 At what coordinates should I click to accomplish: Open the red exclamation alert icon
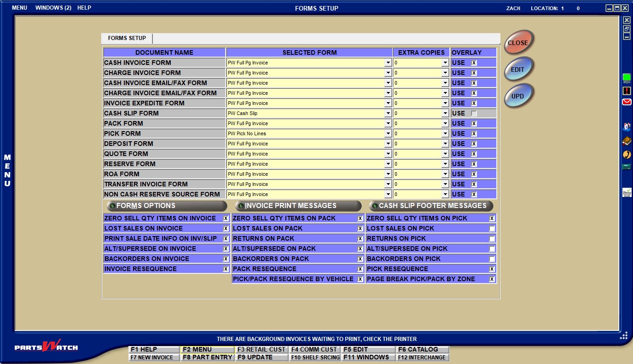627,91
